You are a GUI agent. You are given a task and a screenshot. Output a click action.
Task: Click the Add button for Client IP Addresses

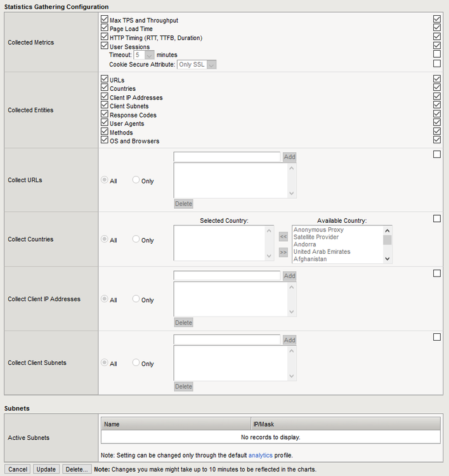pyautogui.click(x=289, y=276)
